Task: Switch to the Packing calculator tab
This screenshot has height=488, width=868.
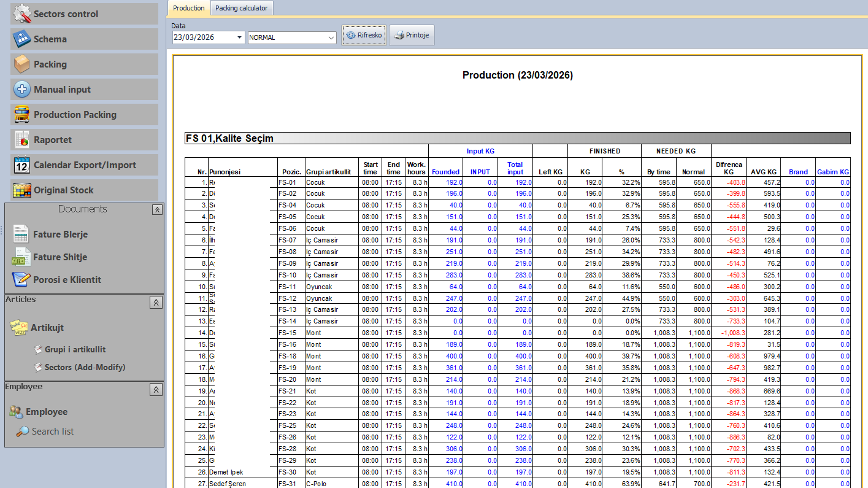Action: click(242, 8)
